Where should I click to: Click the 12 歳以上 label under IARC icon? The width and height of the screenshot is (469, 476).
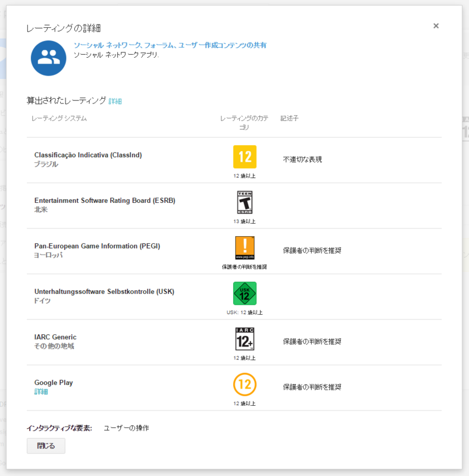point(245,358)
